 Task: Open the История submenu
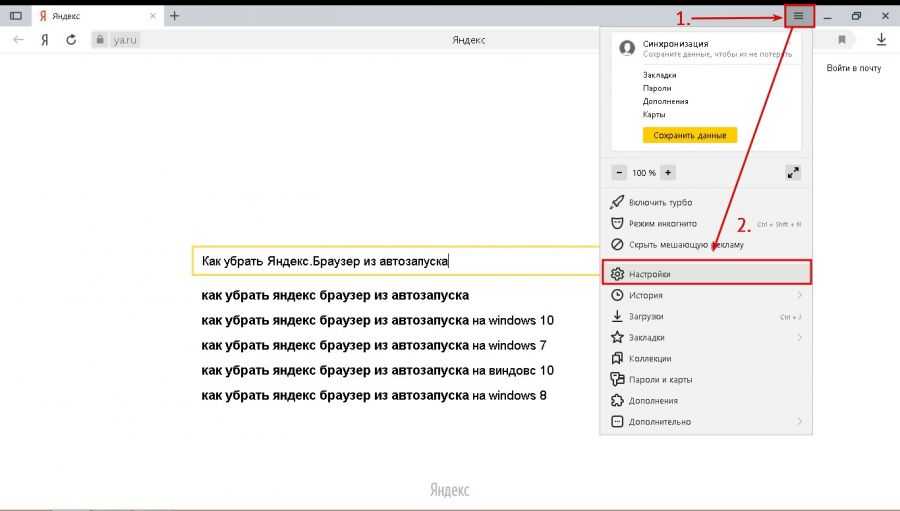[x=706, y=295]
